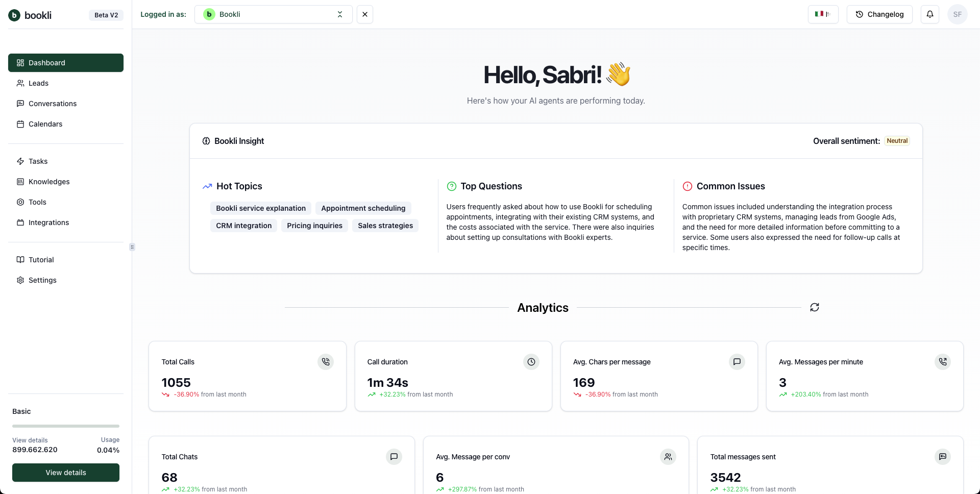Refresh the Analytics section

815,307
